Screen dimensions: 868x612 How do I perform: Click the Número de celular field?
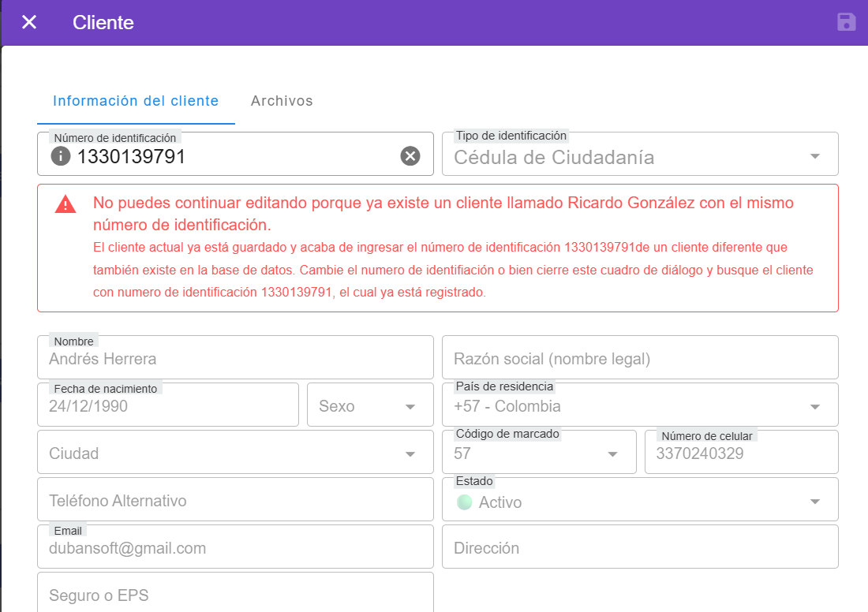point(740,454)
